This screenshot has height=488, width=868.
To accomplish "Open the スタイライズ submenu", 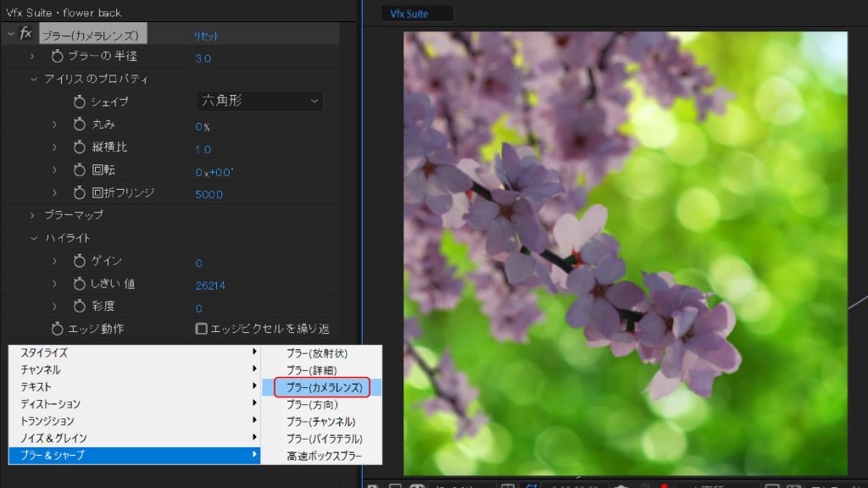I will [135, 352].
